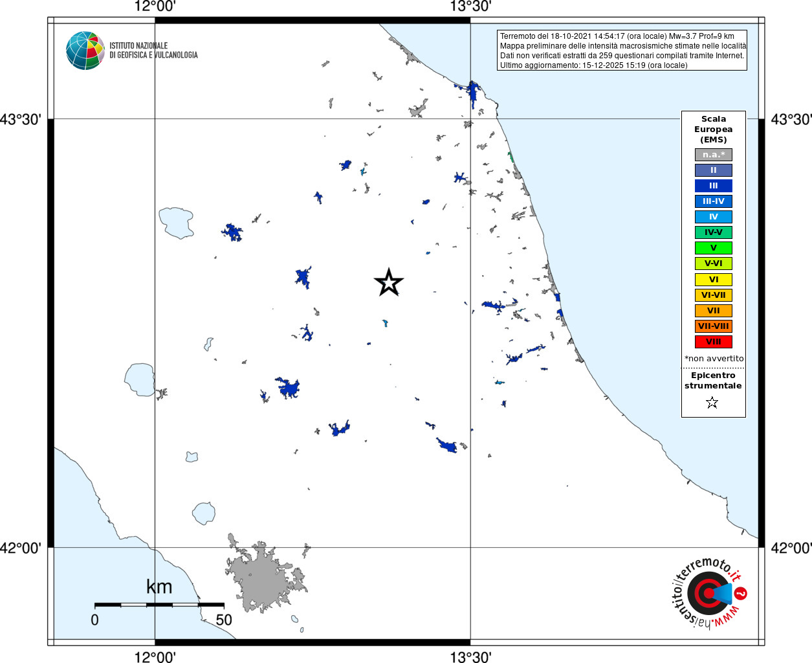Select the IV-V intensity legend swatch
This screenshot has width=812, height=663.
[714, 232]
